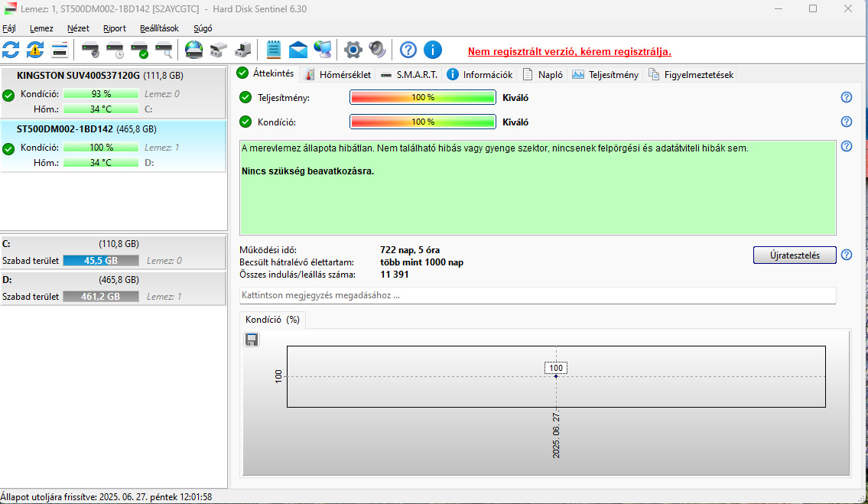Click the status bar Állapot utoljára frissítve text
Screen dimensions: 868x504
106,497
